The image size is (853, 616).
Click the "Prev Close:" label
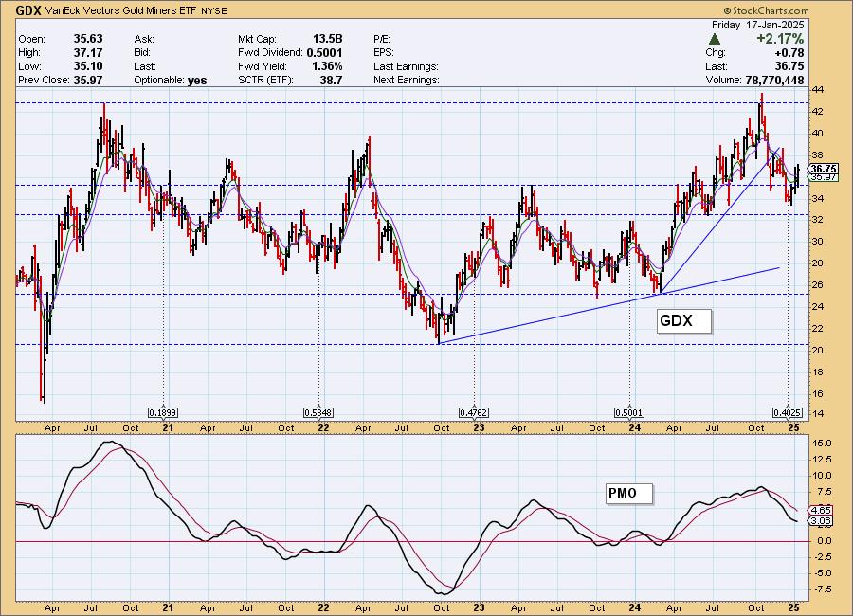pyautogui.click(x=44, y=80)
